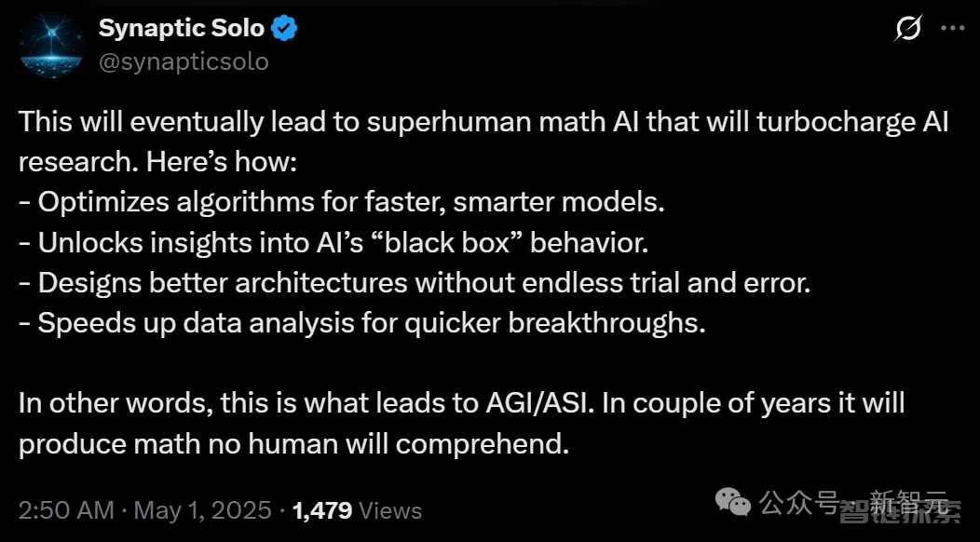Click the "Unlocks insights" black box line

[333, 242]
